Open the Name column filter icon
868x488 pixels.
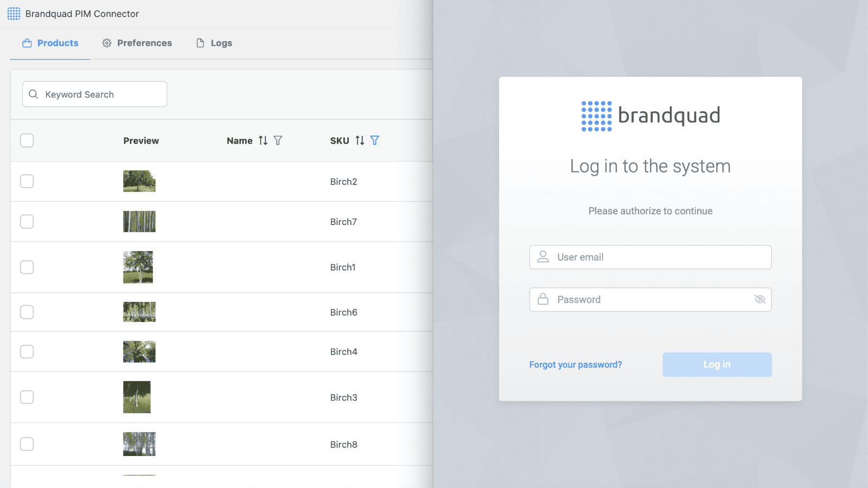278,140
